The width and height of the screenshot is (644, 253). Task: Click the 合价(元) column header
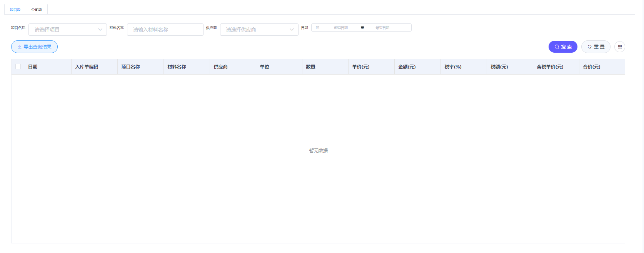[602, 67]
